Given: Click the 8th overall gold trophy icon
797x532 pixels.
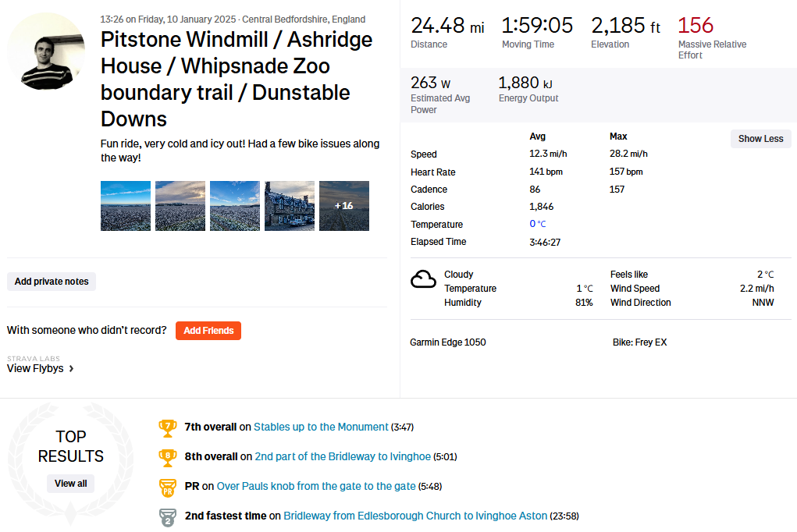Looking at the screenshot, I should 167,457.
